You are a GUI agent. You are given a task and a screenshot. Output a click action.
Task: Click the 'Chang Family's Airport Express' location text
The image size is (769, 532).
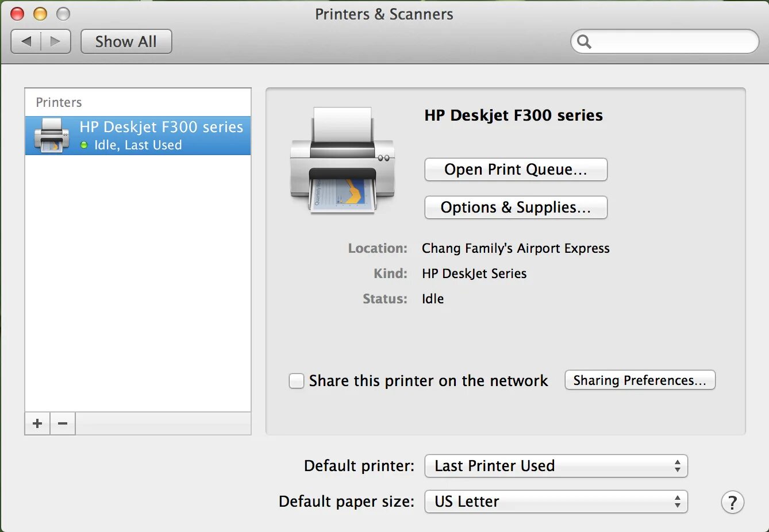pyautogui.click(x=516, y=248)
